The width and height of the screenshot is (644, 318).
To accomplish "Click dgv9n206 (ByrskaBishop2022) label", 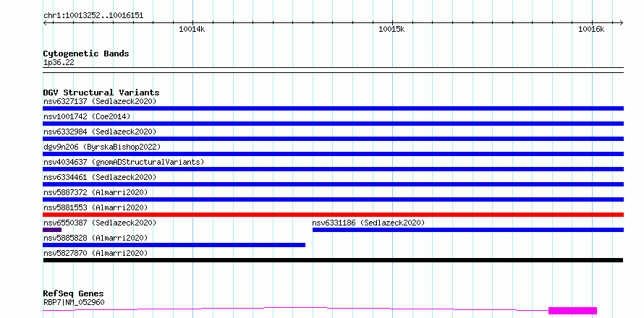I will (x=102, y=147).
